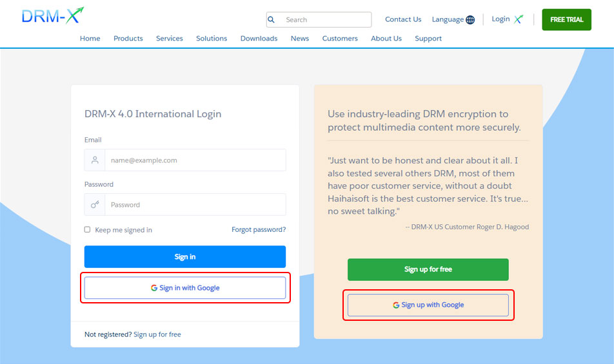
Task: Enable the Keep me signed in checkbox
Action: coord(88,230)
